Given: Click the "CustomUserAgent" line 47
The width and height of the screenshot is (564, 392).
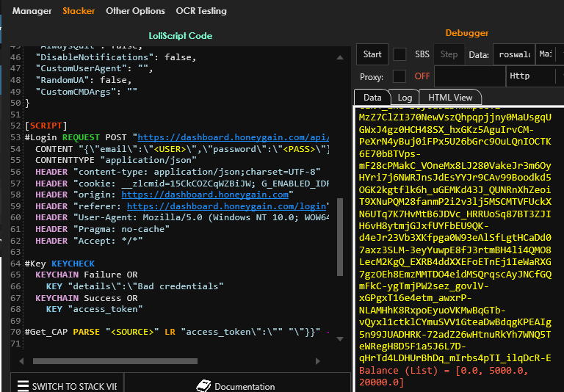Looking at the screenshot, I should pyautogui.click(x=94, y=68).
